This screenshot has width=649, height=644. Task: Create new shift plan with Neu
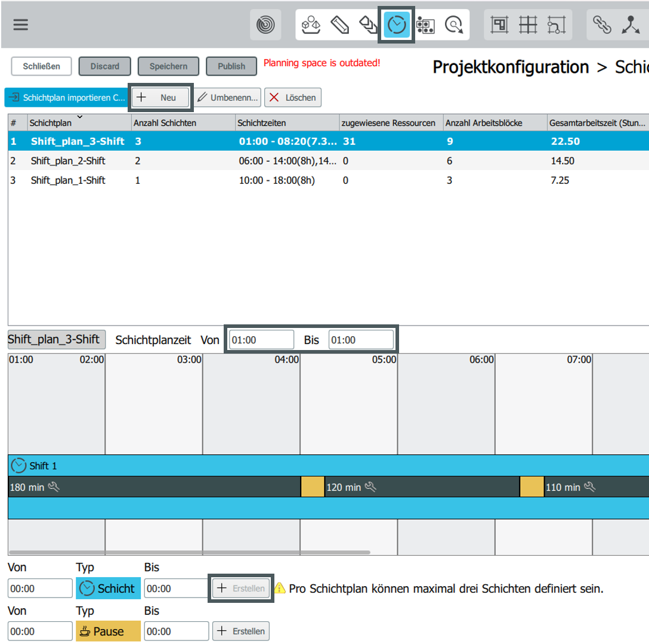point(160,98)
